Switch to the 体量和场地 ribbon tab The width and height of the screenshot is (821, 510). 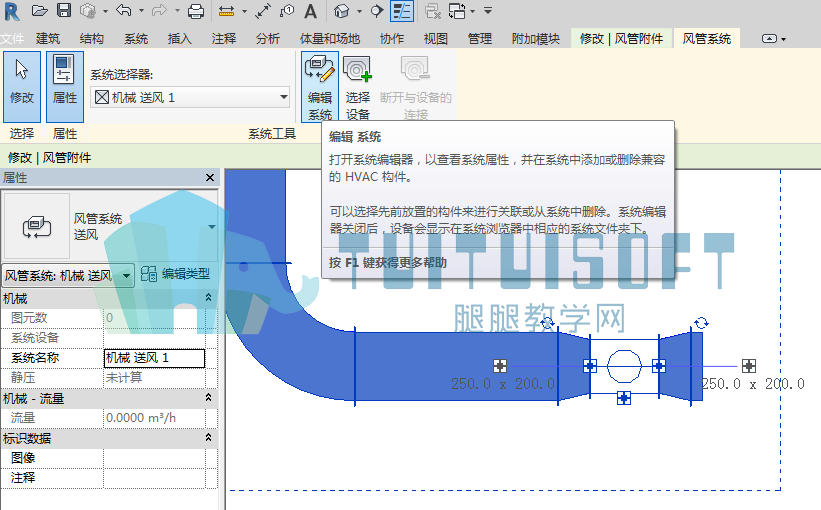[330, 39]
